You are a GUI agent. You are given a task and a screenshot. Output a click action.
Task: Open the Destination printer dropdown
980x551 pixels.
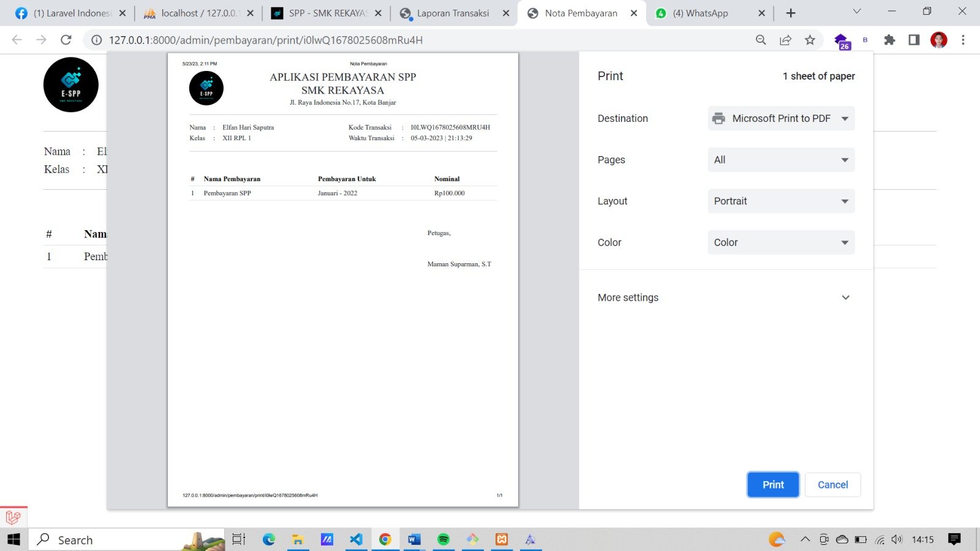pyautogui.click(x=781, y=119)
